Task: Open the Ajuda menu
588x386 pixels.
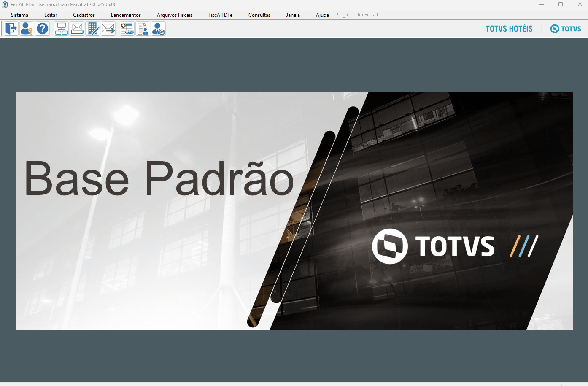Action: click(x=322, y=15)
